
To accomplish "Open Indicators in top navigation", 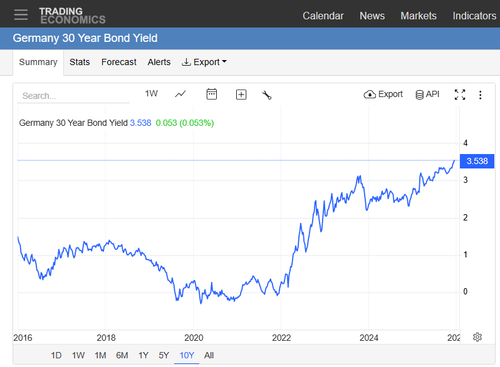I will pyautogui.click(x=474, y=16).
